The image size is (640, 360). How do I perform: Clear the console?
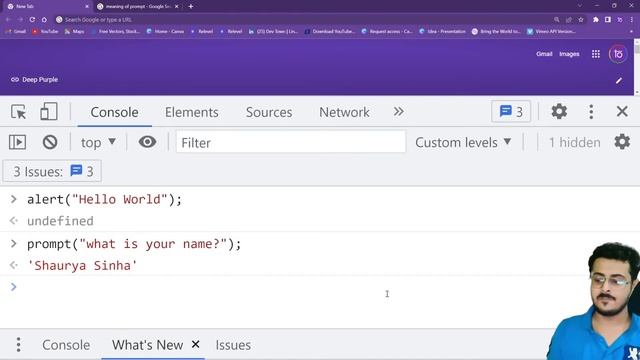(x=50, y=142)
